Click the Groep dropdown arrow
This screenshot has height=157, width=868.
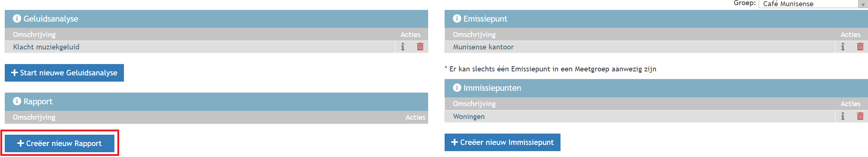[863, 5]
